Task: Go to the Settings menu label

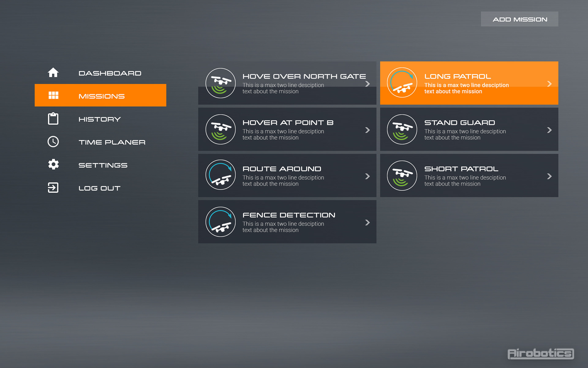Action: coord(103,165)
